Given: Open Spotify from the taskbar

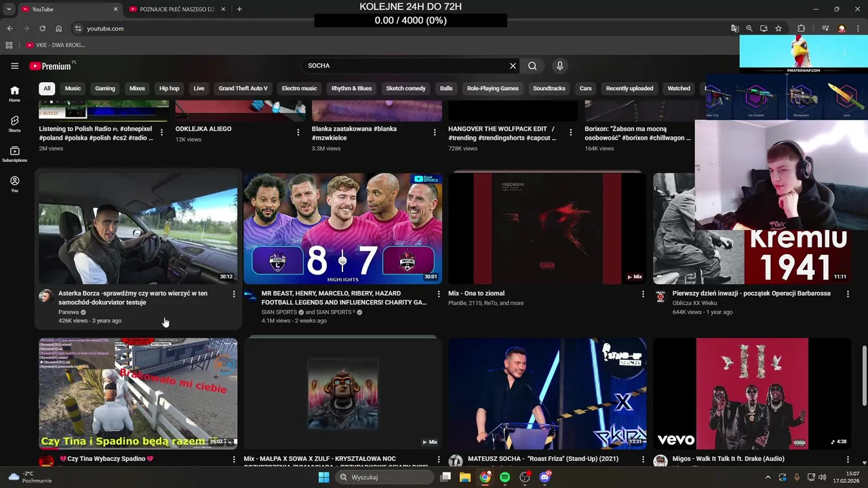Looking at the screenshot, I should (x=505, y=477).
